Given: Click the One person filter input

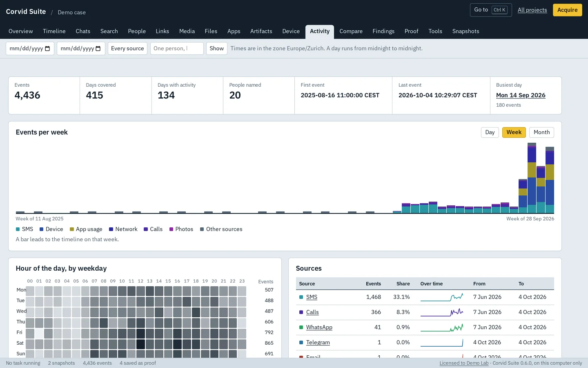Looking at the screenshot, I should click(177, 49).
